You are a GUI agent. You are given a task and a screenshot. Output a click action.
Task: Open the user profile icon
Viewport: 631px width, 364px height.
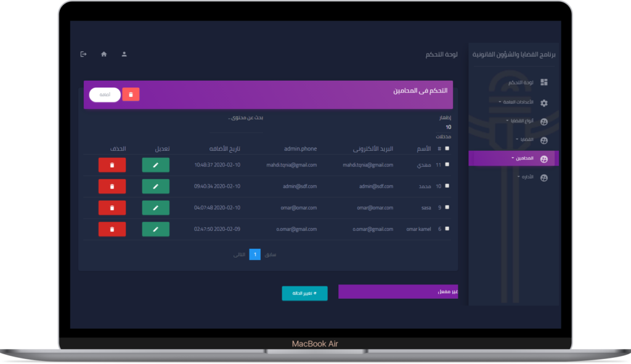124,54
